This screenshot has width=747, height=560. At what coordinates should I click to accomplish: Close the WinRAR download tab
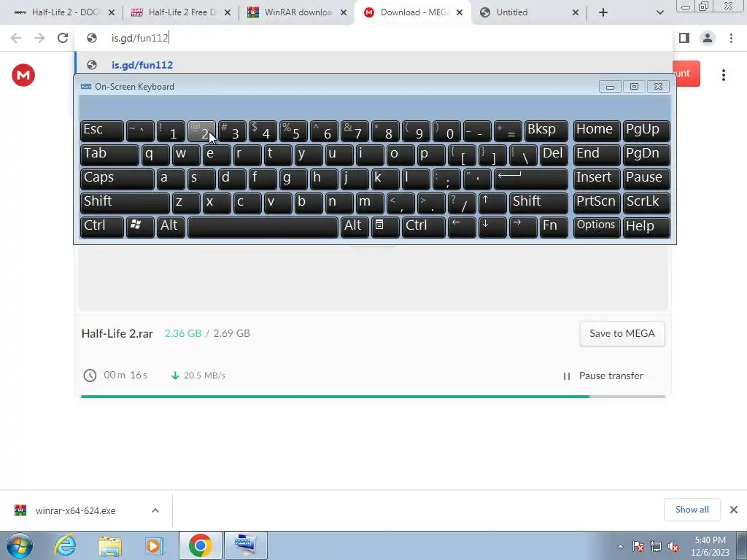point(344,13)
